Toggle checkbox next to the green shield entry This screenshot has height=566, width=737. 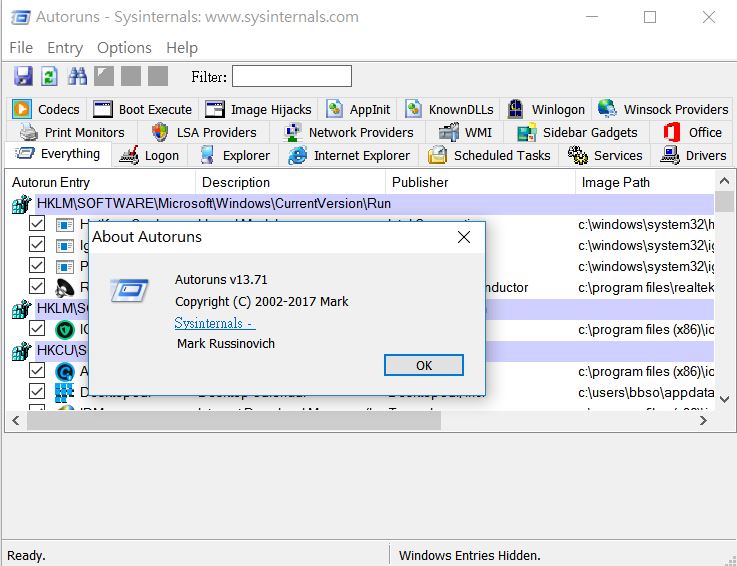(x=37, y=328)
